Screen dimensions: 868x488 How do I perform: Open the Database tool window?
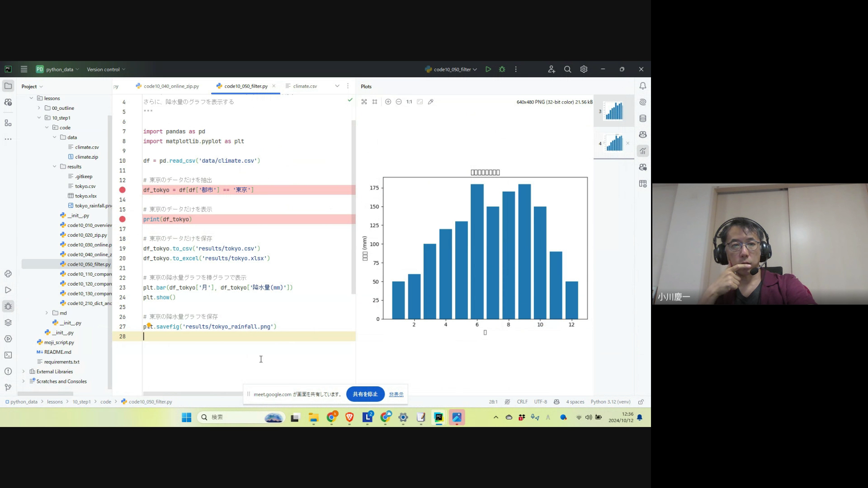(642, 118)
